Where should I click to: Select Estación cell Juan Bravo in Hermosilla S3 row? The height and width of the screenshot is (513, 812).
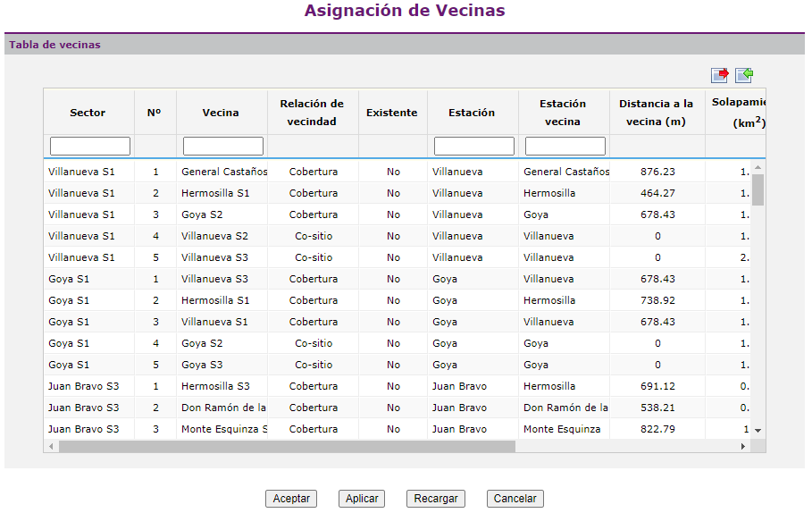[x=459, y=386]
